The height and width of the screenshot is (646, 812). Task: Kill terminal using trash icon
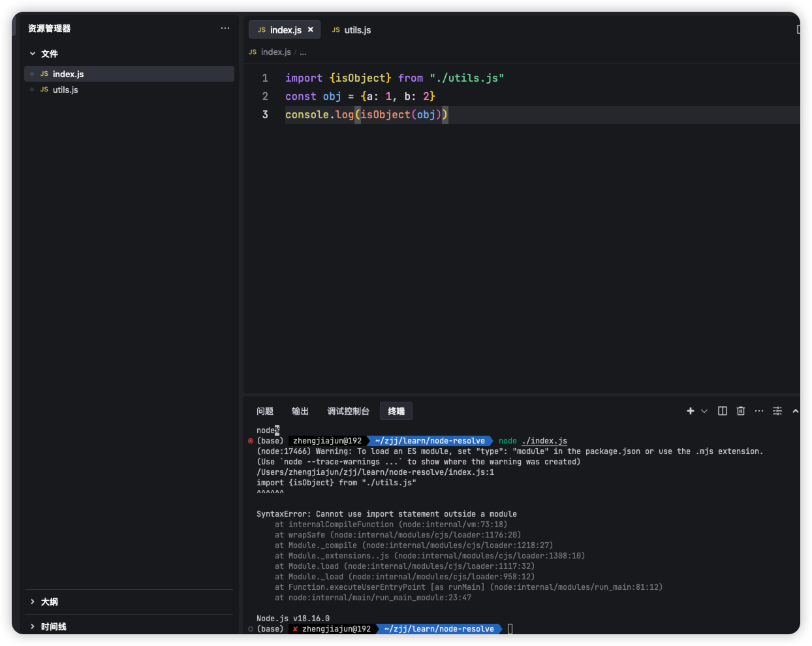click(741, 411)
